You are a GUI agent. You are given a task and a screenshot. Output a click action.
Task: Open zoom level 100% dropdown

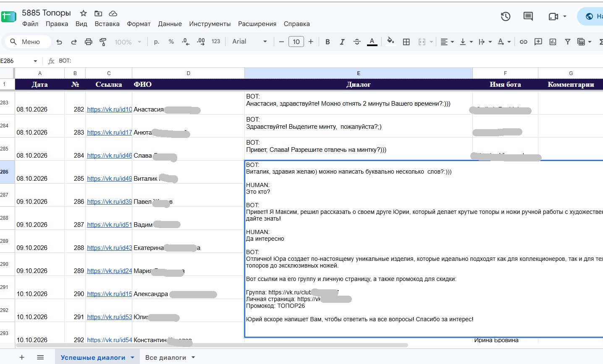128,42
